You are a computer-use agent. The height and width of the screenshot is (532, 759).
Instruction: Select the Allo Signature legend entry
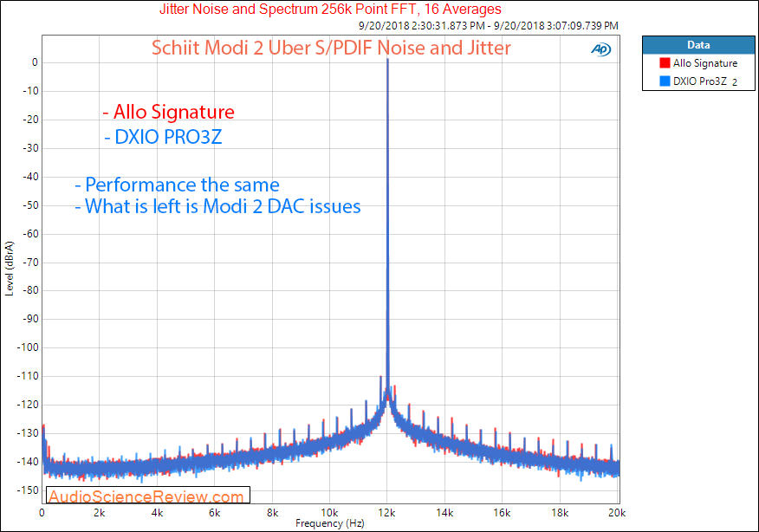click(698, 63)
